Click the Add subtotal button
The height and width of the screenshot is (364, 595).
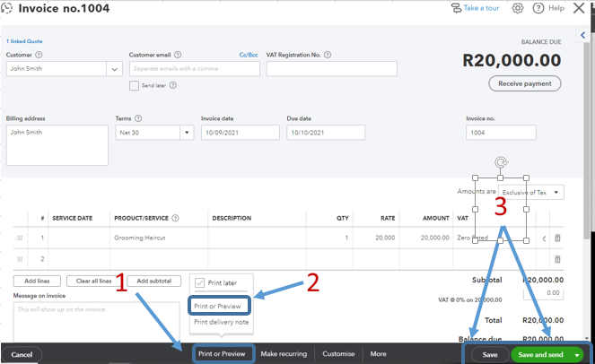pyautogui.click(x=154, y=281)
